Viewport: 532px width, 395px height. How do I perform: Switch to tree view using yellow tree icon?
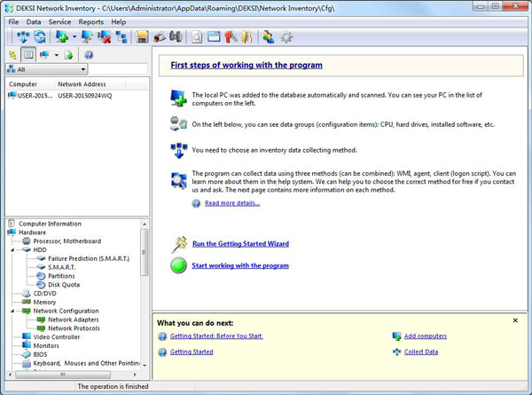pos(12,55)
